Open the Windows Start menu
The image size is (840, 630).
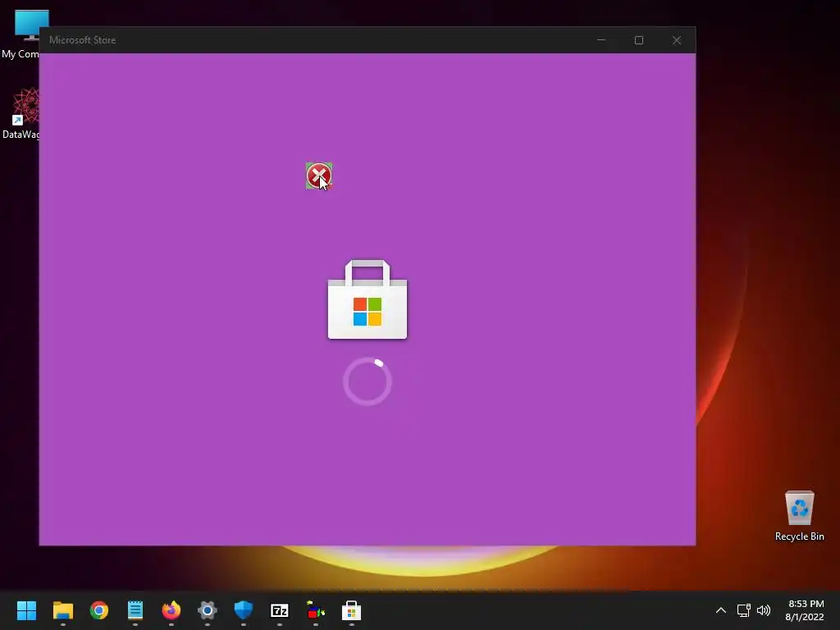[x=26, y=610]
